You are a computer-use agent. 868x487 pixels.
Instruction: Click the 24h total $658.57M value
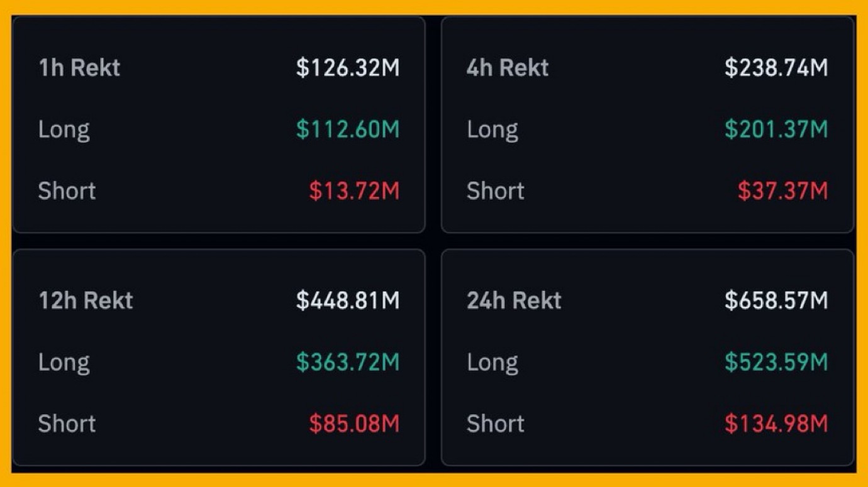(x=776, y=300)
